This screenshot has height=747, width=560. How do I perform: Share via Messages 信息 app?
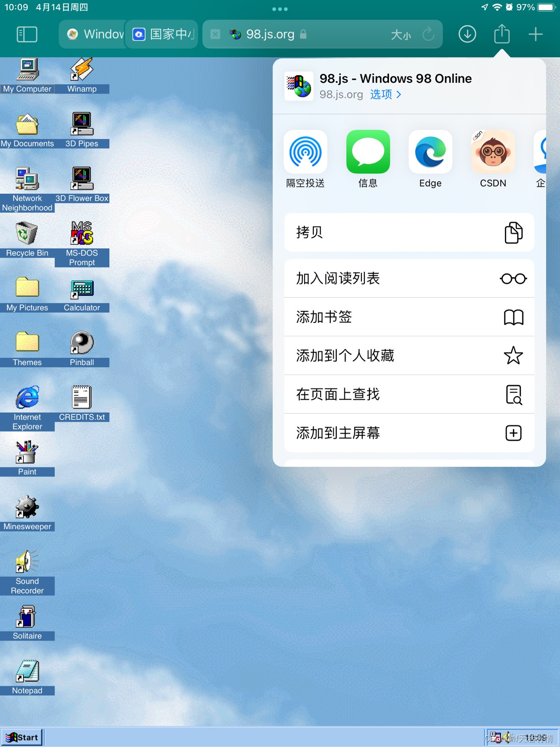(x=368, y=159)
